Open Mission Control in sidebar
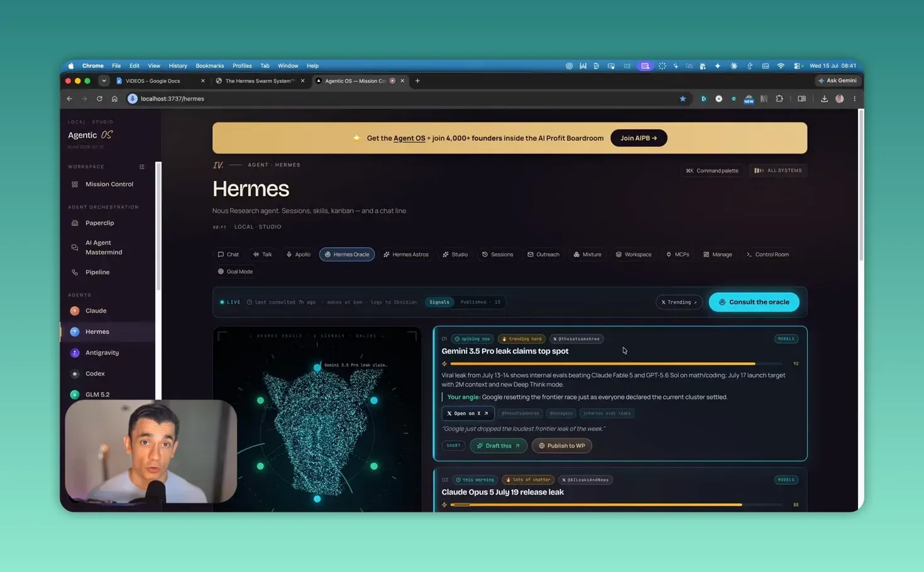 pyautogui.click(x=108, y=184)
